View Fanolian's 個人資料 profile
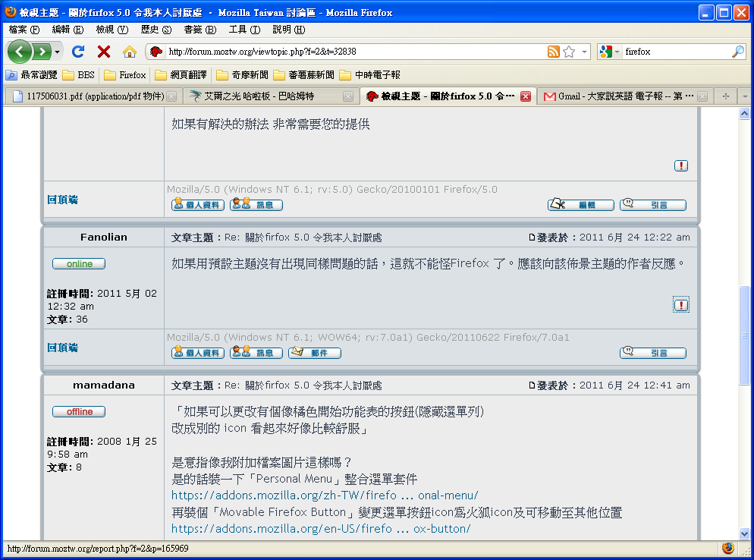The height and width of the screenshot is (560, 754). 198,353
